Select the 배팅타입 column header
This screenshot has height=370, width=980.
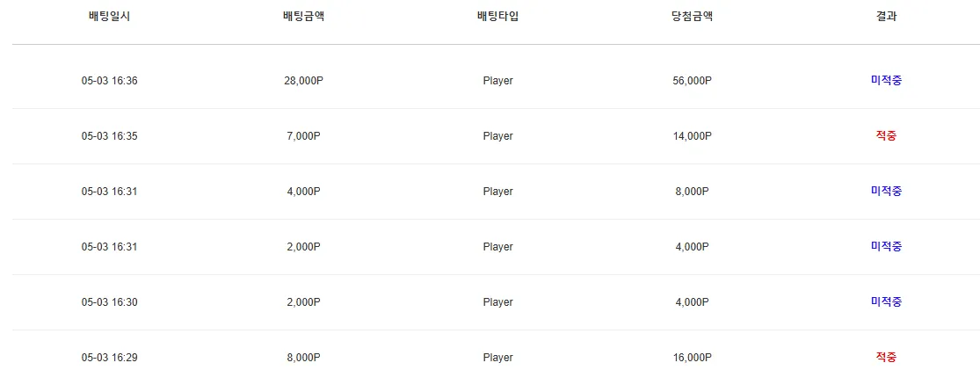click(x=497, y=17)
